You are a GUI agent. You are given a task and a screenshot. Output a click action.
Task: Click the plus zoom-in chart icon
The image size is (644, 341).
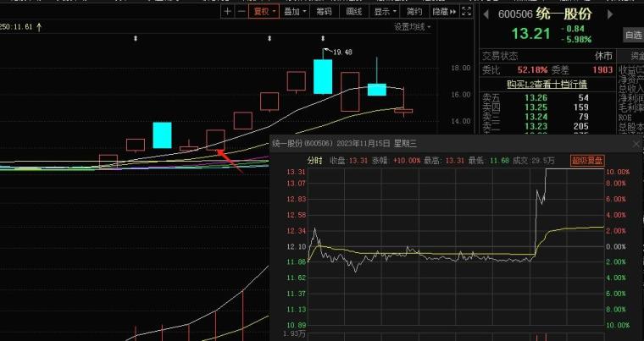tap(227, 12)
